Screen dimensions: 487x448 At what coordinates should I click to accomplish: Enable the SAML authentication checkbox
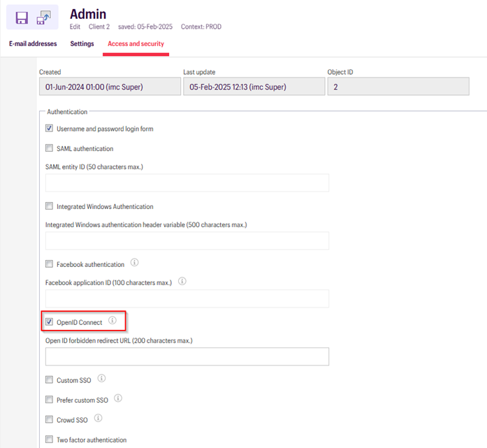click(x=49, y=148)
